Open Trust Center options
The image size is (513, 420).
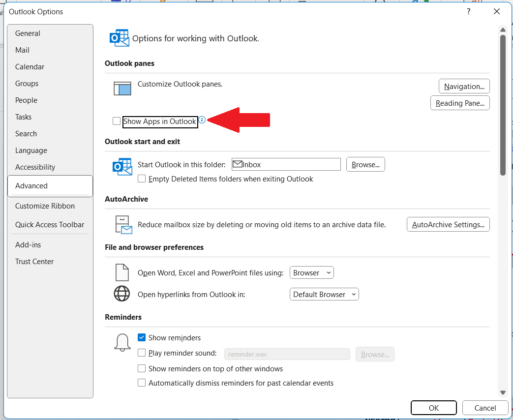[50, 261]
